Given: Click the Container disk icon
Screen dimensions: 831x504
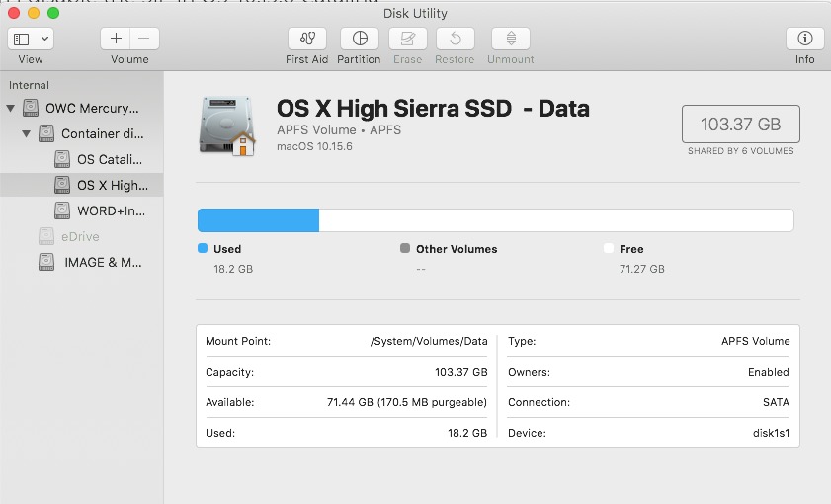Looking at the screenshot, I should (x=46, y=133).
